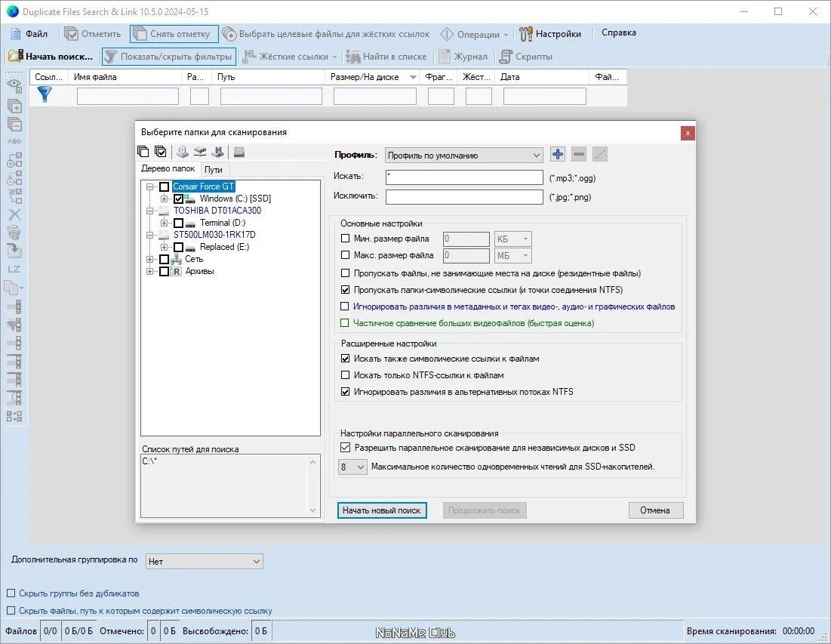Click Начать поиск... toolbar button
This screenshot has height=644, width=831.
tap(51, 56)
